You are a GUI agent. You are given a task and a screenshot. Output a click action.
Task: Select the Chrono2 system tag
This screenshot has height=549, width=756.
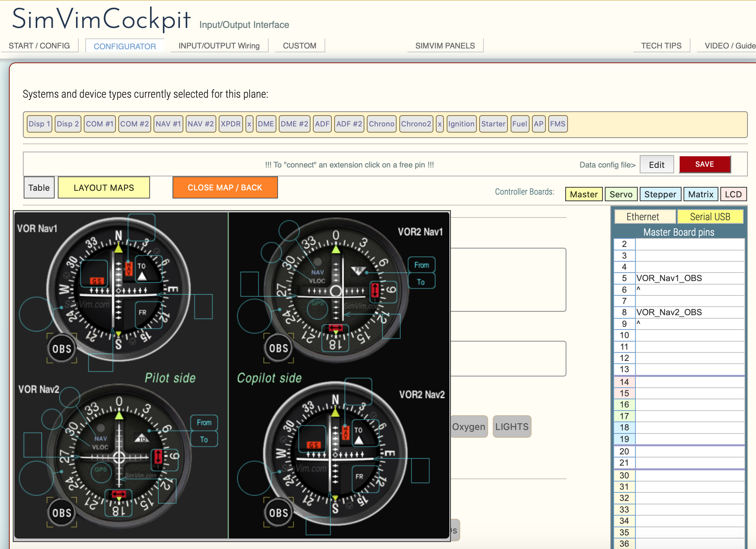click(416, 124)
